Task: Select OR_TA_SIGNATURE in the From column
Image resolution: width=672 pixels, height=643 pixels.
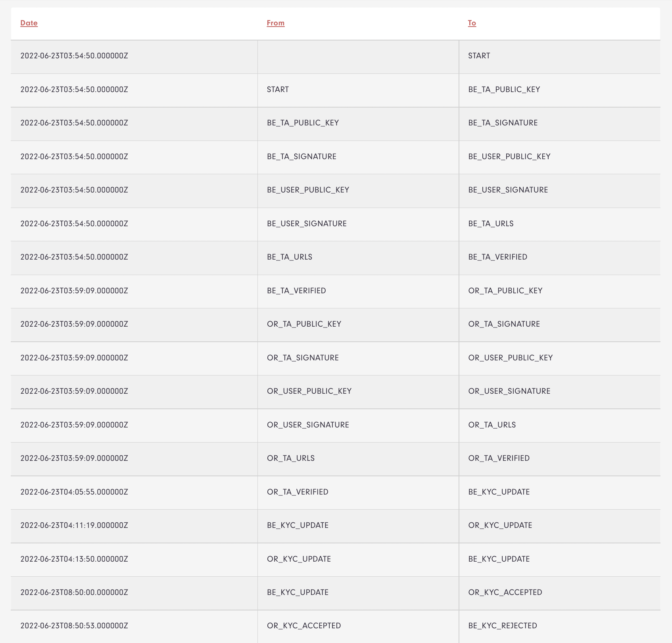Action: point(303,358)
